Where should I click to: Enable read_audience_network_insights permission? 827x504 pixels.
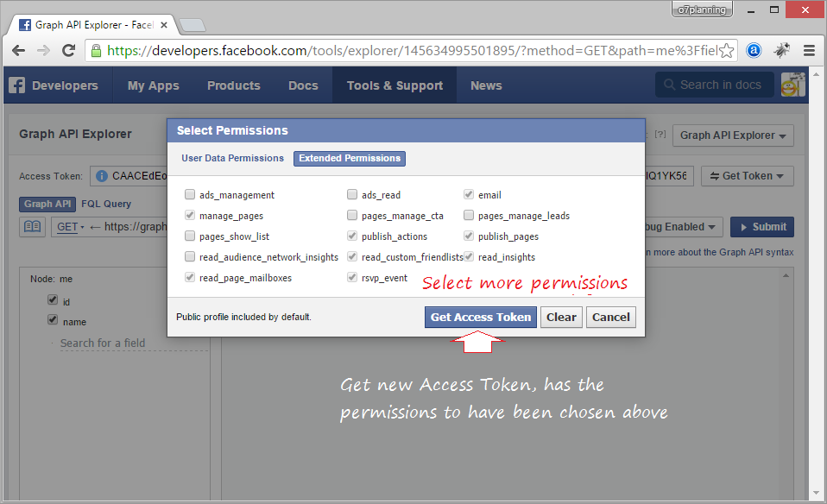[190, 256]
